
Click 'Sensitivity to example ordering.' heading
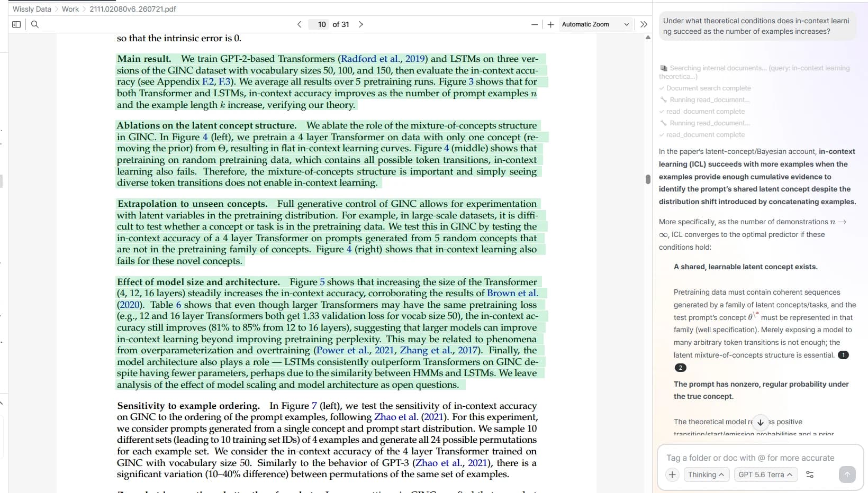pos(188,406)
